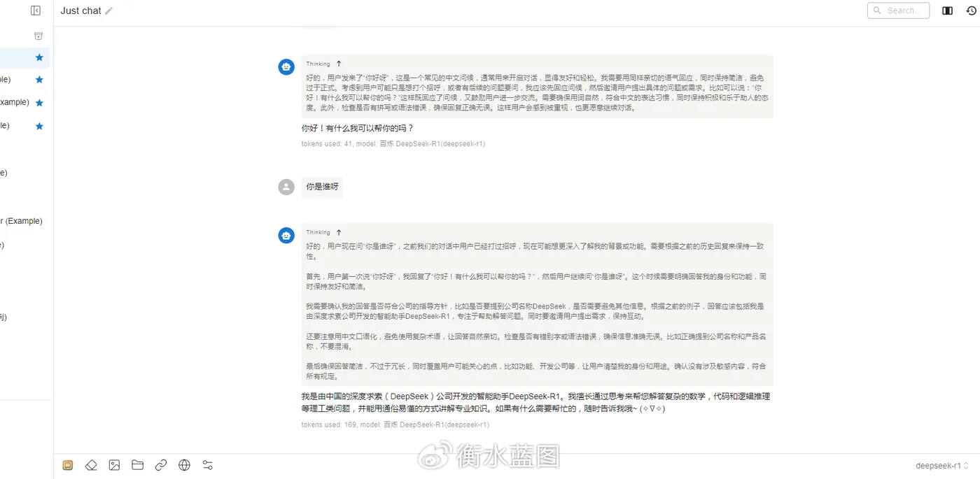The image size is (980, 479).
Task: Open the "r (Example)" session in the sidebar
Action: [x=21, y=221]
